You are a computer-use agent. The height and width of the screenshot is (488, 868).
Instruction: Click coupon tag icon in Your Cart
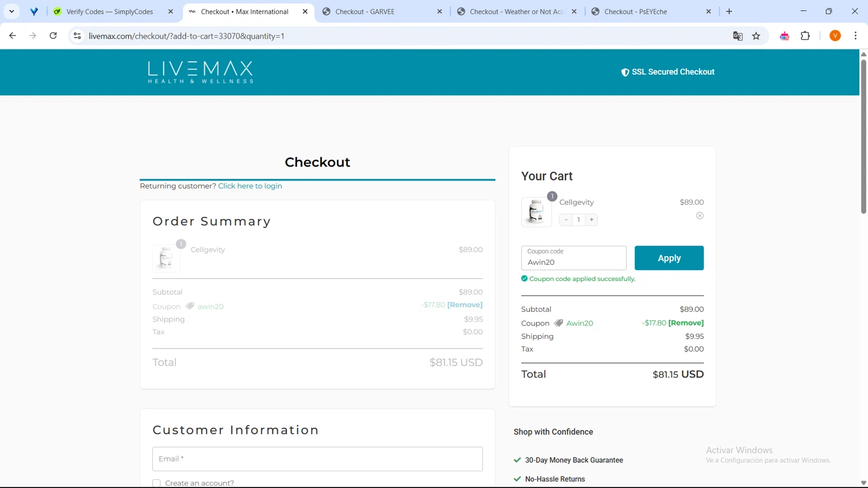(x=558, y=323)
